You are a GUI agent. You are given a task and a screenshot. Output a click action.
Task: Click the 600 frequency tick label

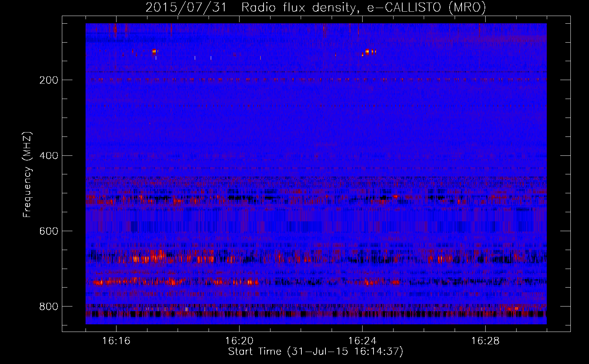(x=49, y=232)
